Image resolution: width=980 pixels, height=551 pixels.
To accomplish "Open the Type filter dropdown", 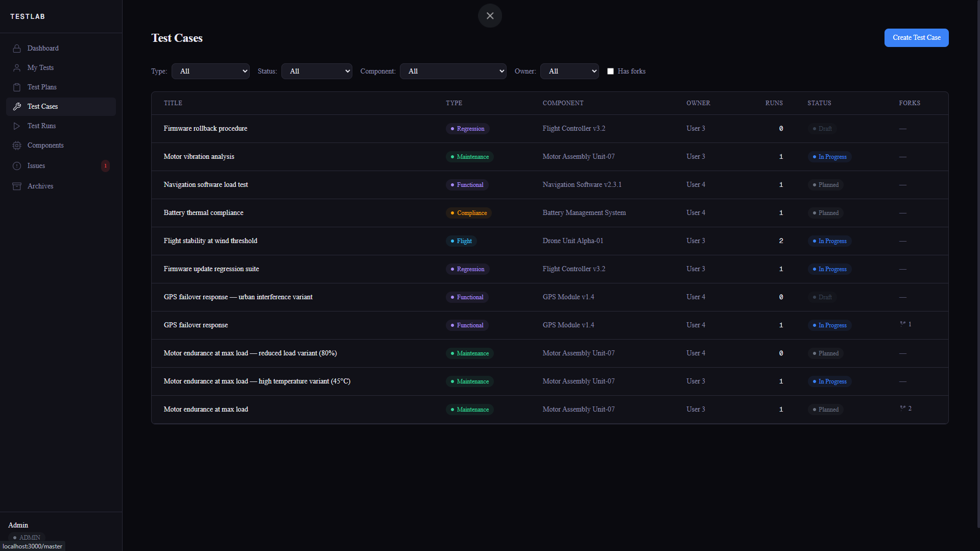I will pyautogui.click(x=210, y=71).
